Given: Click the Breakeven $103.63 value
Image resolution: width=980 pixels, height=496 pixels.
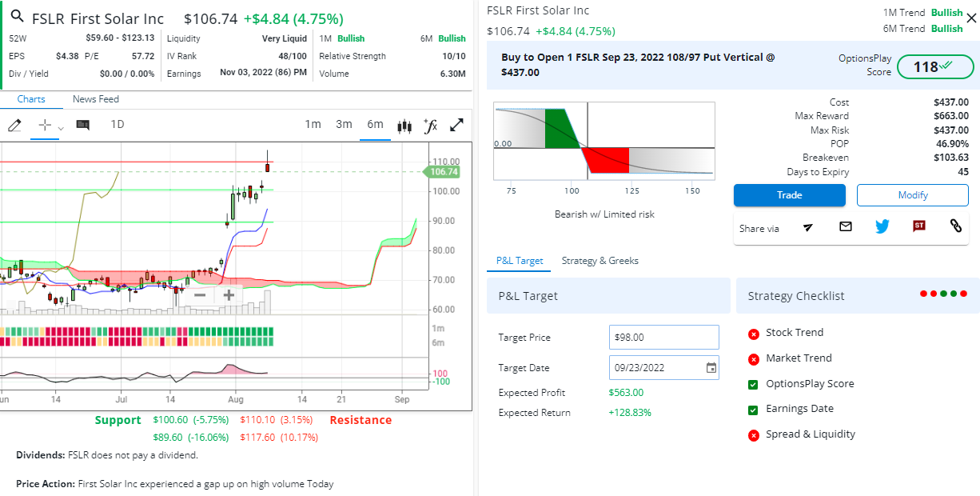Looking at the screenshot, I should pyautogui.click(x=951, y=158).
